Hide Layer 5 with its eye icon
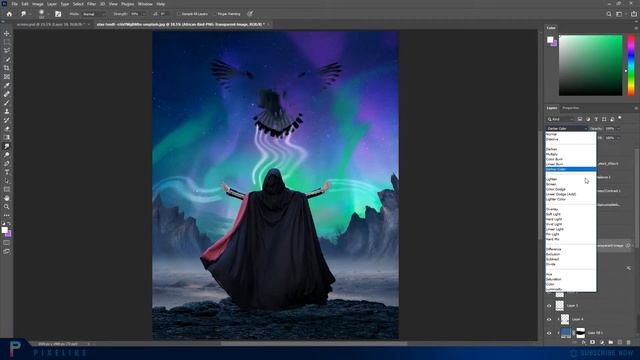Screen dimensions: 640x360 [549, 306]
